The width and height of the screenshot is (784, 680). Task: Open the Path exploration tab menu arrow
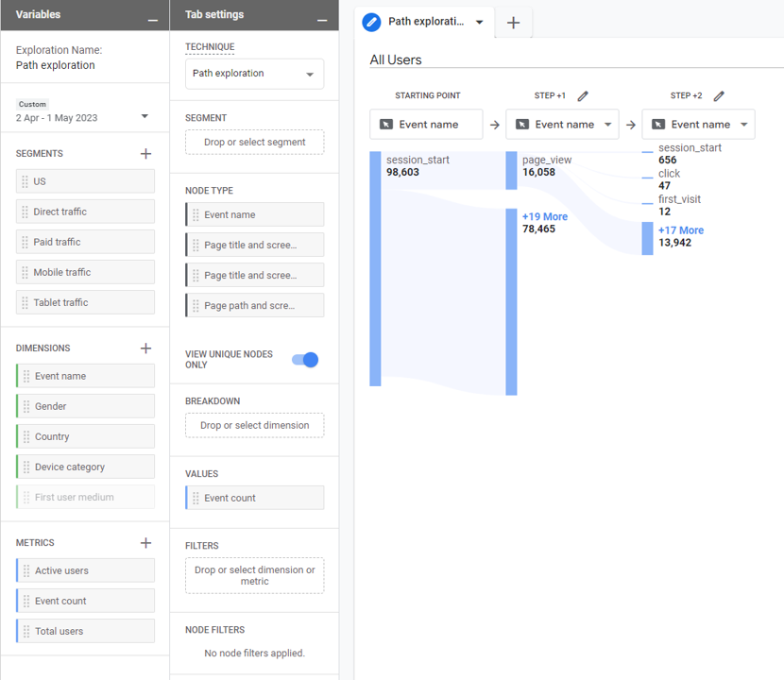pyautogui.click(x=480, y=22)
